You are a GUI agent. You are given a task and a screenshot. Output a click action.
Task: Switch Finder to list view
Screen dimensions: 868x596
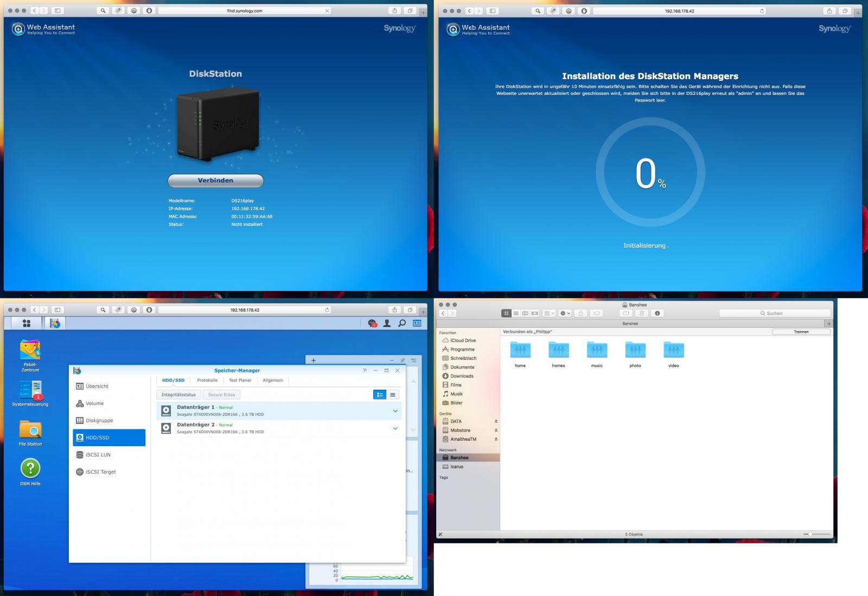click(516, 313)
